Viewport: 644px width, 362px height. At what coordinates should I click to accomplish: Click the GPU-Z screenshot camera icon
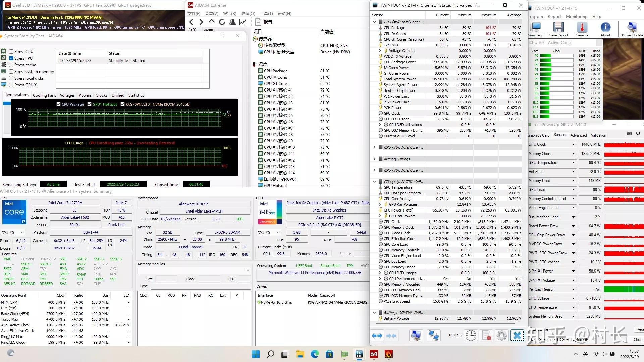(630, 133)
